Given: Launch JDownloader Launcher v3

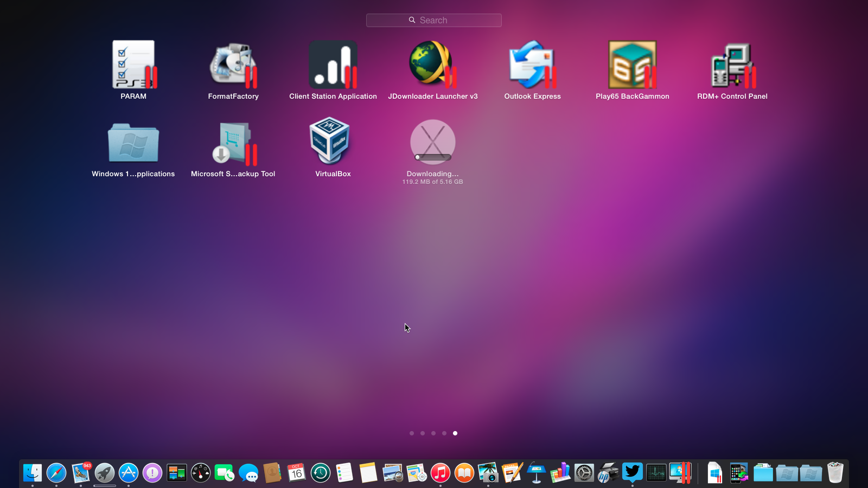Looking at the screenshot, I should 433,65.
